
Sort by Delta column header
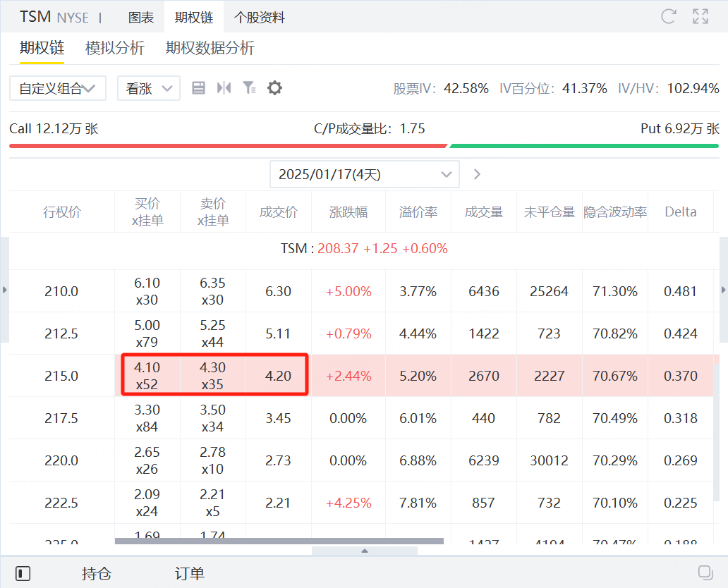pos(681,212)
